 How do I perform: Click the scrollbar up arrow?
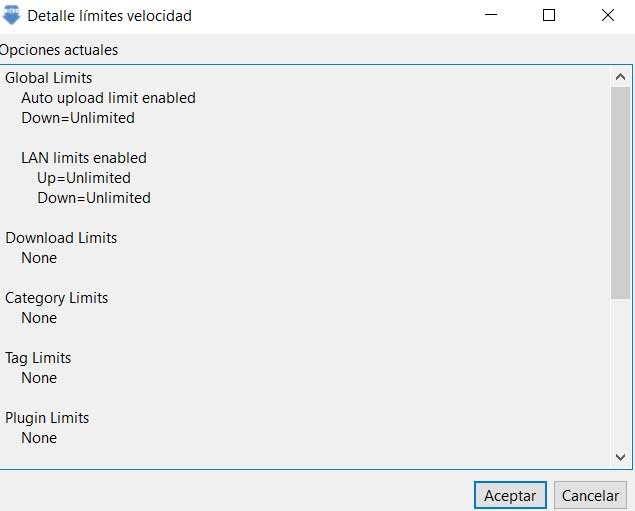click(x=620, y=76)
